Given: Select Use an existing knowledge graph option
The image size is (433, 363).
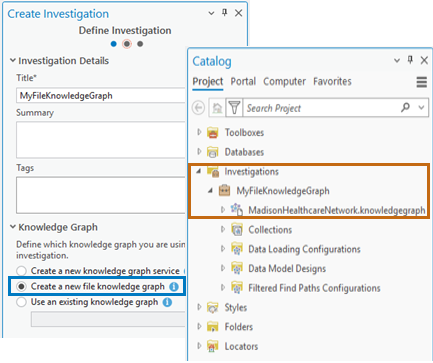Looking at the screenshot, I should click(x=21, y=302).
